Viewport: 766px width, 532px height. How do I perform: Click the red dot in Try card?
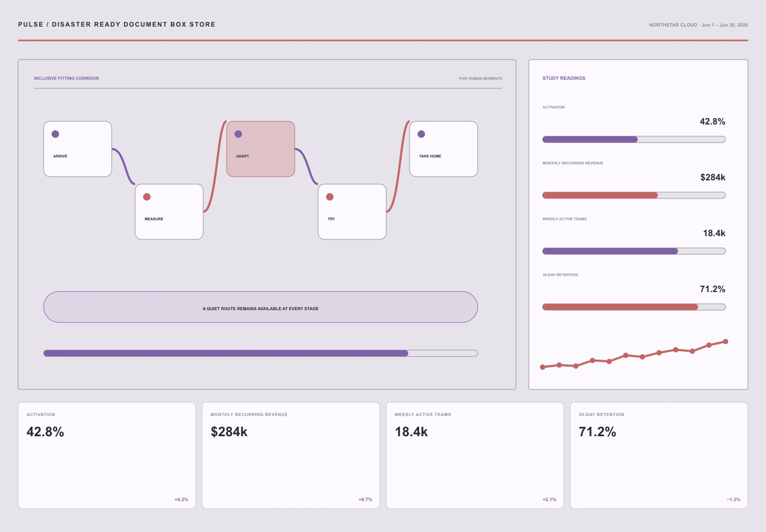[x=330, y=197]
